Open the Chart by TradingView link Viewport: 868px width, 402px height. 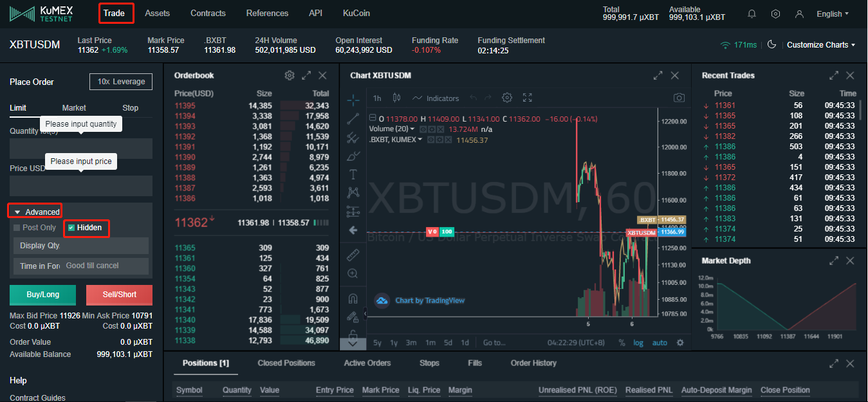[x=430, y=300]
